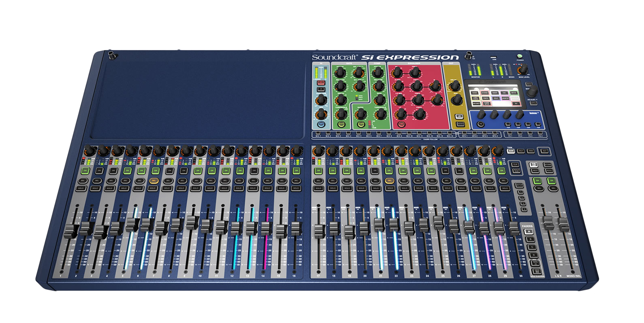This screenshot has height=323, width=644.
Task: Click the first TAP button under Lexicon
Action: (508, 124)
